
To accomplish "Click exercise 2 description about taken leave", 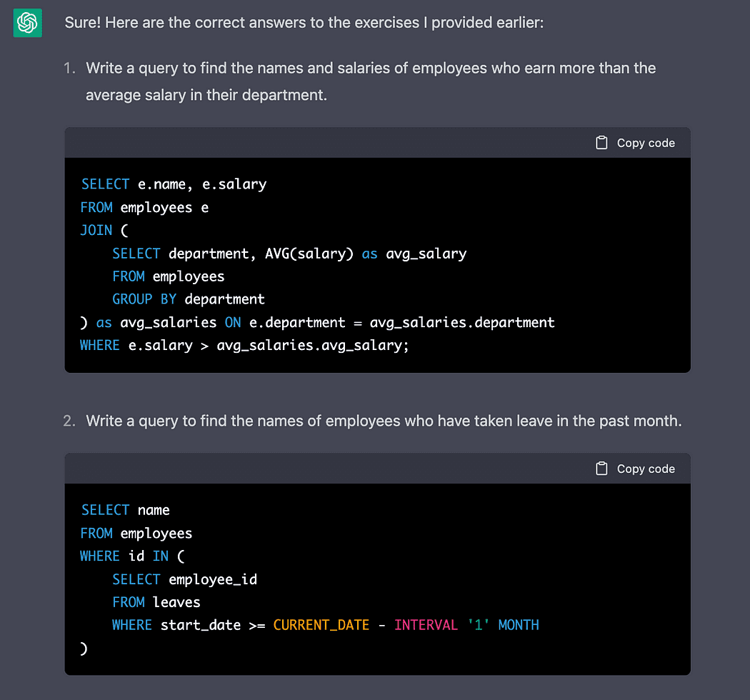I will tap(384, 421).
